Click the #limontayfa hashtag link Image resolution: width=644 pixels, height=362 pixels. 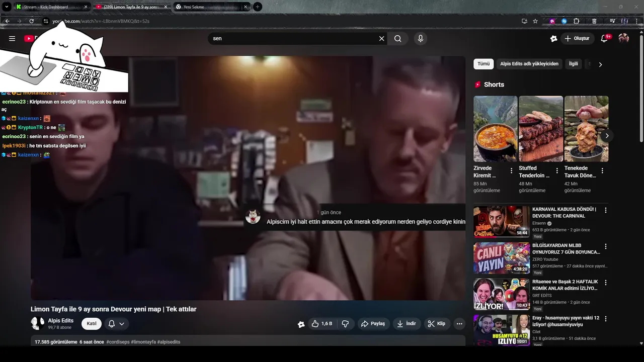click(143, 342)
